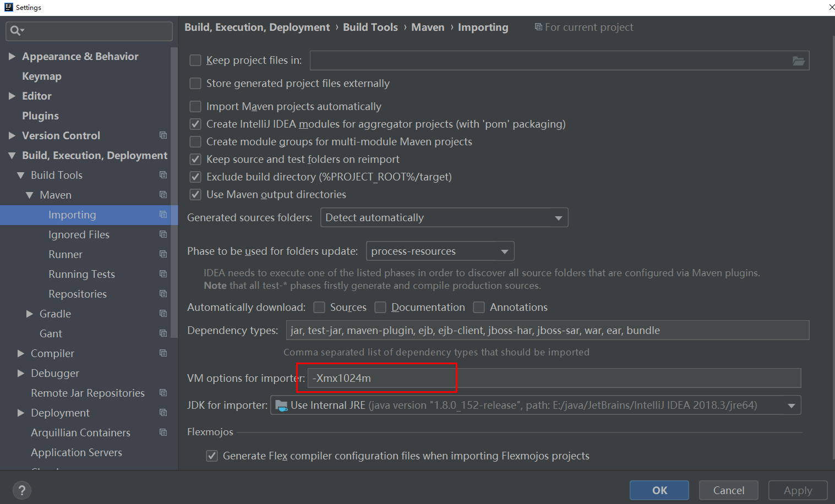Enable Import Maven projects automatically
Image resolution: width=835 pixels, height=504 pixels.
pyautogui.click(x=195, y=106)
